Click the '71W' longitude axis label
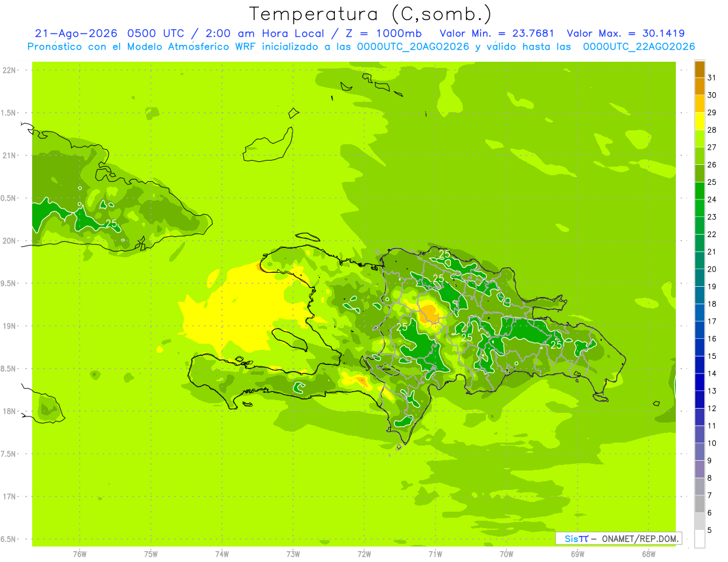 pos(435,554)
